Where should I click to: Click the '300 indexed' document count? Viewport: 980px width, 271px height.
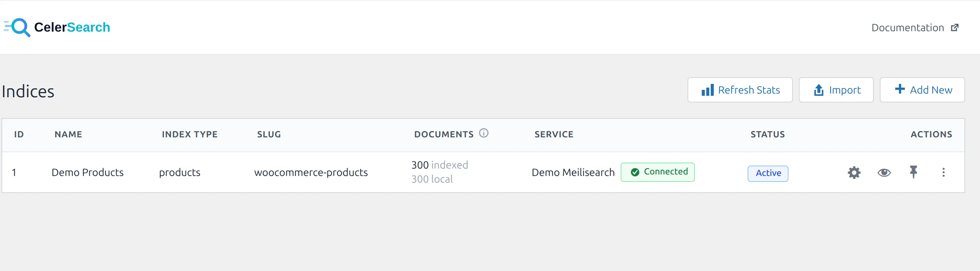tap(440, 165)
